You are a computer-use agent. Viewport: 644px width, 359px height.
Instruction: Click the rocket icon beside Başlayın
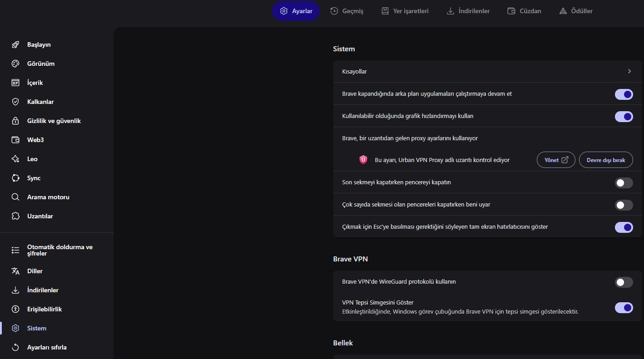(x=15, y=44)
